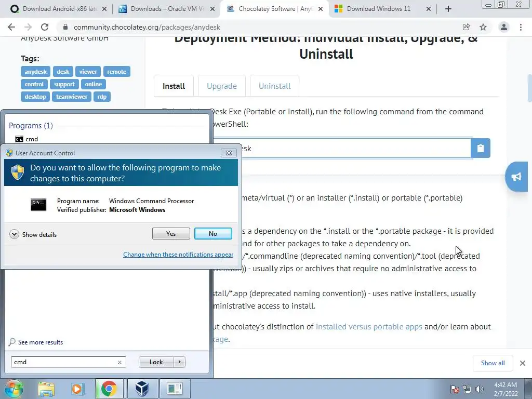
Task: Close the downloads bar
Action: [523, 363]
